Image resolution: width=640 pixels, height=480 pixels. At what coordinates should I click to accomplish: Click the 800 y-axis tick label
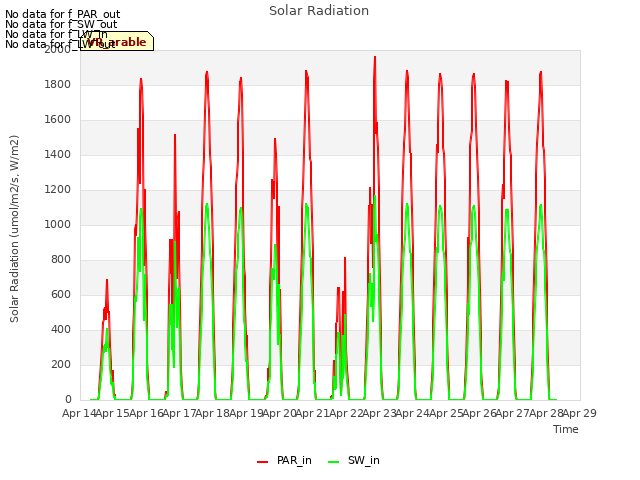click(x=61, y=260)
